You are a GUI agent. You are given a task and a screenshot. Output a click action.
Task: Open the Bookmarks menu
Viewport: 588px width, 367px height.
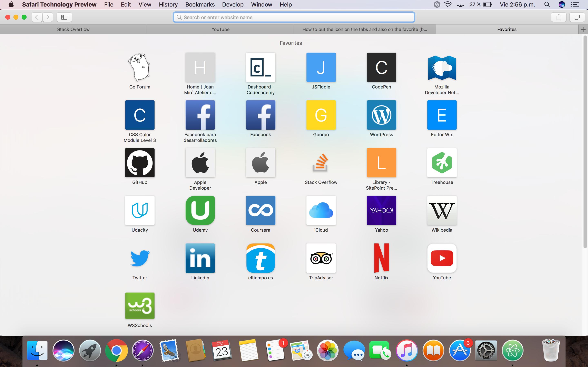click(200, 4)
